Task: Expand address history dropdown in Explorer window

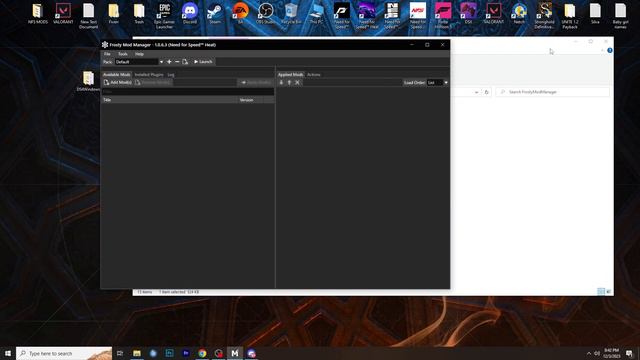Action: (x=476, y=92)
